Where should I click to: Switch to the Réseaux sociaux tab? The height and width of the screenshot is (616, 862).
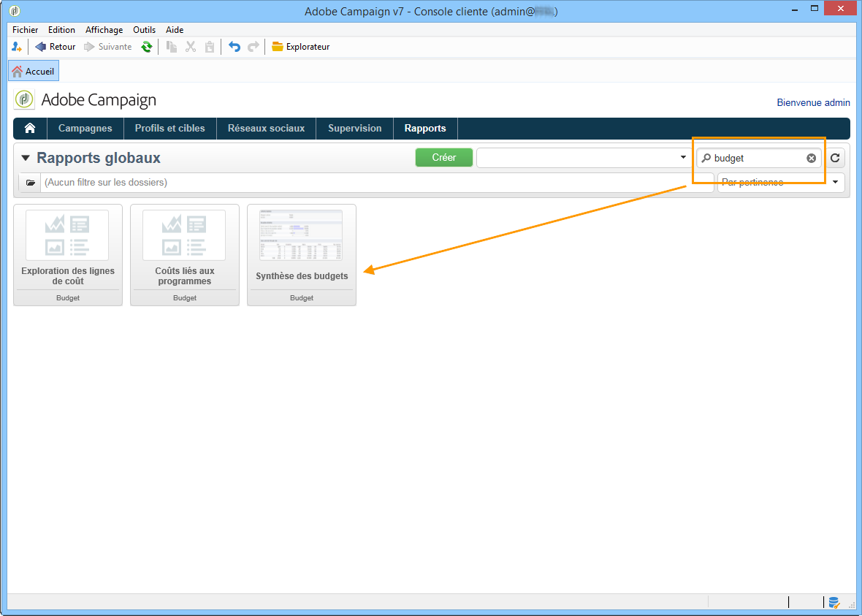tap(266, 128)
